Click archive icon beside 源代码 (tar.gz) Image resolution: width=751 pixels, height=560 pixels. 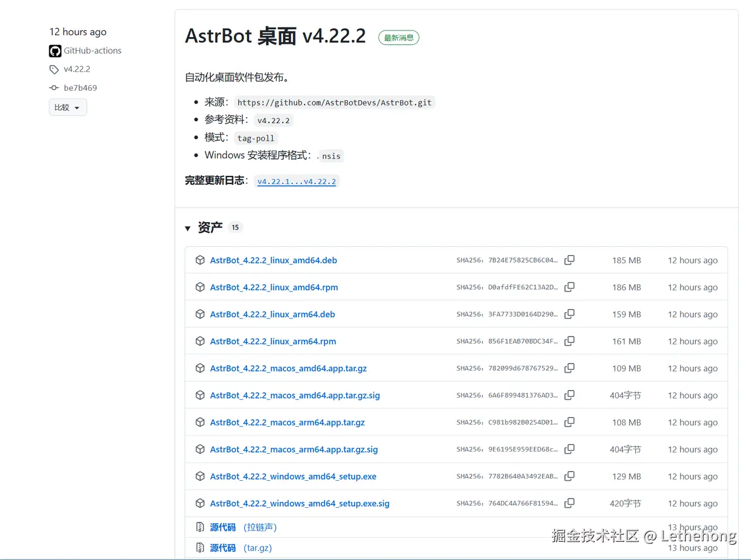coord(200,547)
